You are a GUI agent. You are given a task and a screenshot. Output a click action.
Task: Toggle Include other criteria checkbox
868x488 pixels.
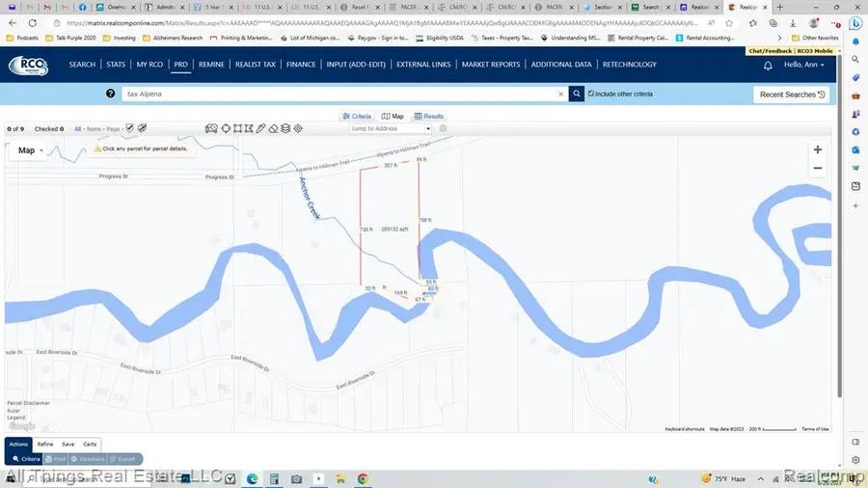(592, 94)
